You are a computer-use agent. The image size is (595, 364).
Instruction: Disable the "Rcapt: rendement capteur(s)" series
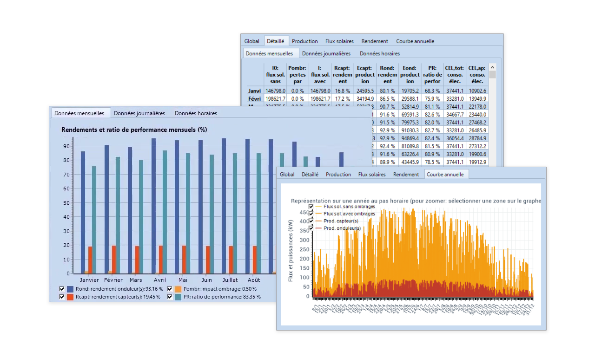click(x=62, y=297)
